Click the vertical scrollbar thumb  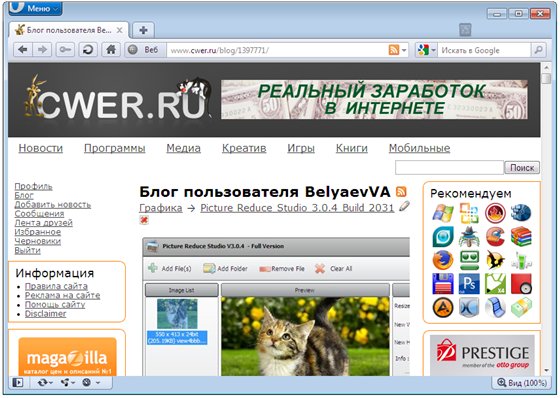click(546, 79)
